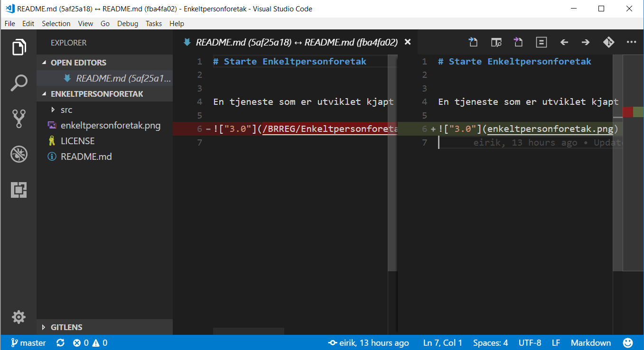
Task: Open the More Actions ellipsis menu
Action: click(631, 42)
